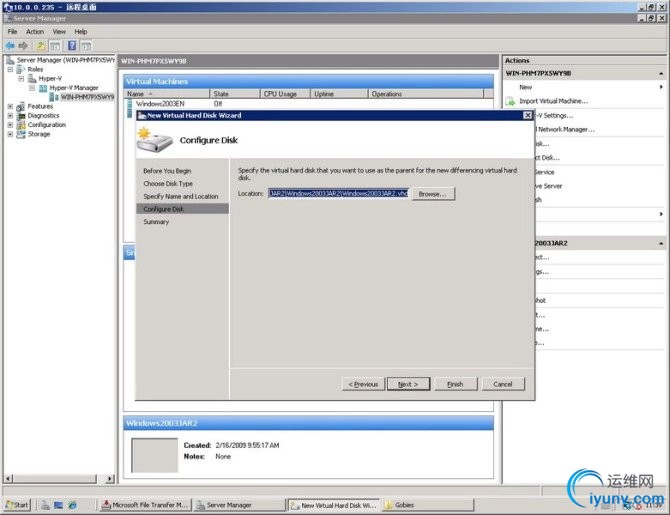The height and width of the screenshot is (515, 670).
Task: Open the Start menu
Action: (18, 505)
